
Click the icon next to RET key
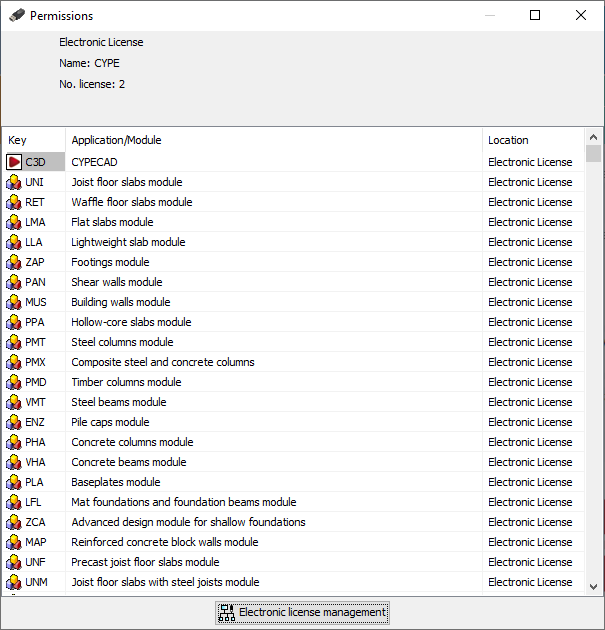pos(14,202)
